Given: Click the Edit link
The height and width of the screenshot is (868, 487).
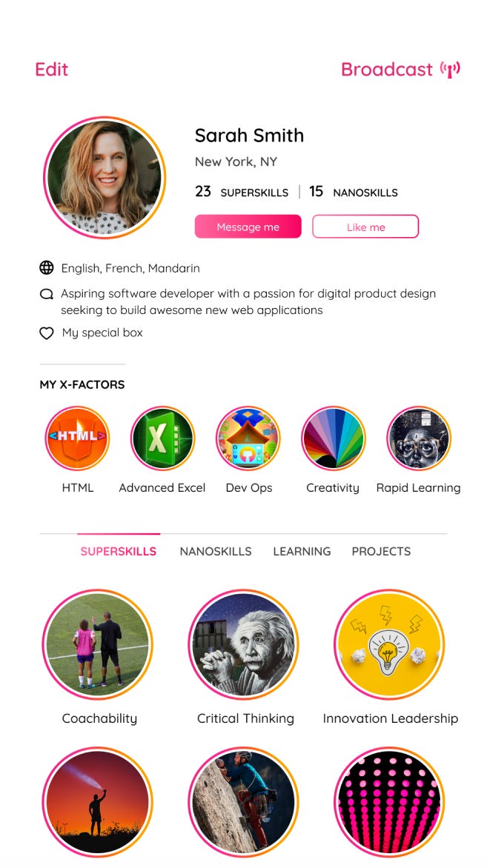Looking at the screenshot, I should (52, 70).
